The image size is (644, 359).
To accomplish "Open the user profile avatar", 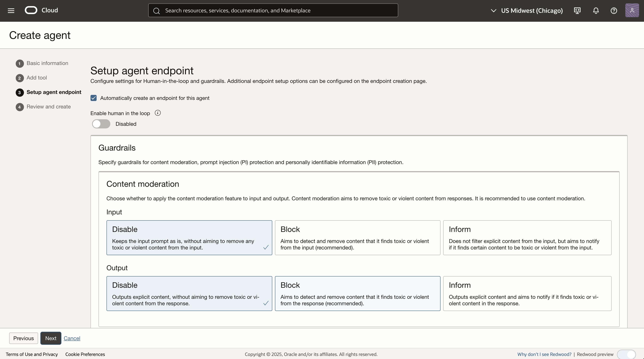I will pos(632,10).
